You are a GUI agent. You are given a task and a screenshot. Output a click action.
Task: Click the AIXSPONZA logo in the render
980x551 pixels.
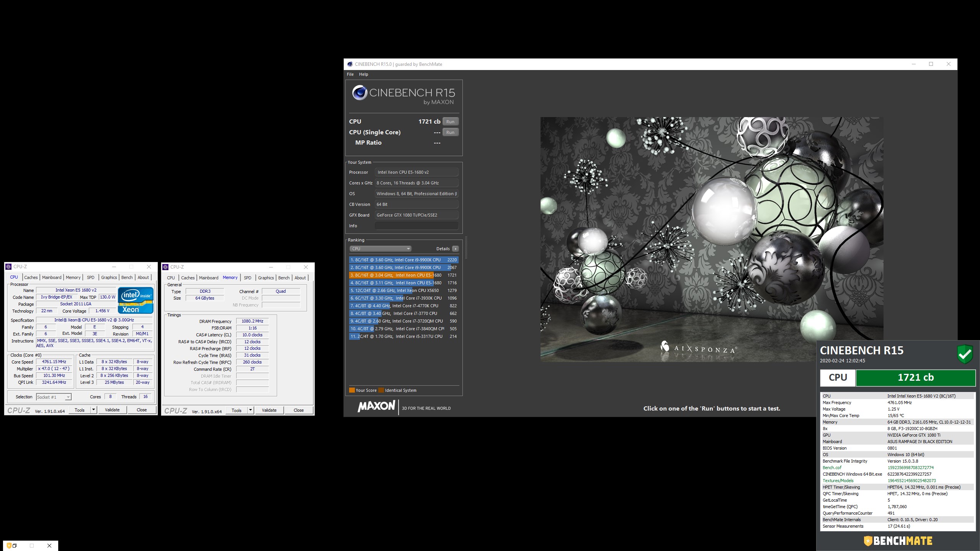coord(698,347)
